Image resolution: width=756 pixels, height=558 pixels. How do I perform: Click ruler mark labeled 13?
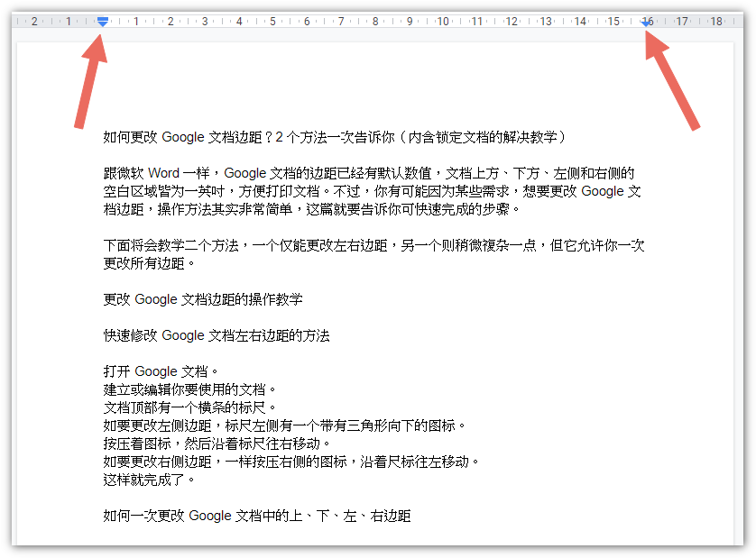tap(546, 22)
